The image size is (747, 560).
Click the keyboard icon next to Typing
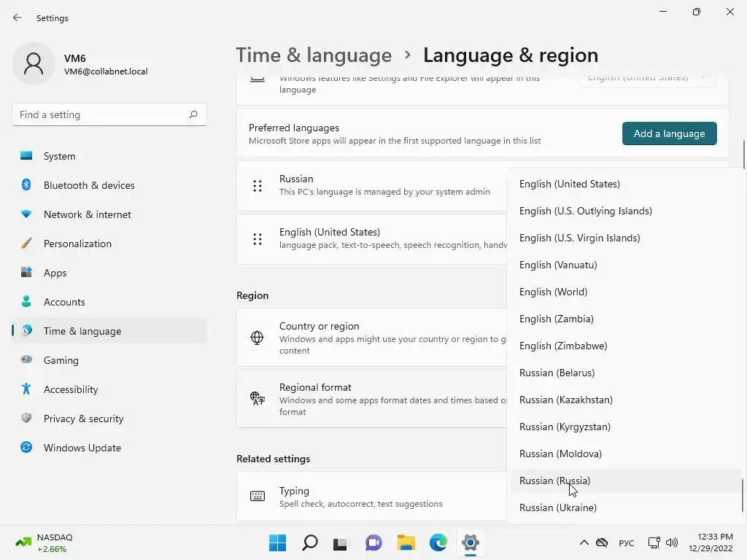(258, 496)
